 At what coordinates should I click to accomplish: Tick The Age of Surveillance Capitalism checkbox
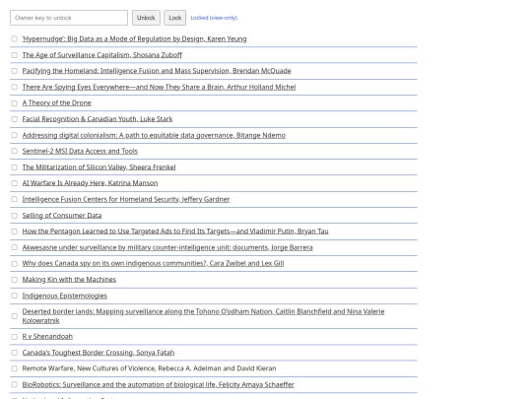[14, 55]
